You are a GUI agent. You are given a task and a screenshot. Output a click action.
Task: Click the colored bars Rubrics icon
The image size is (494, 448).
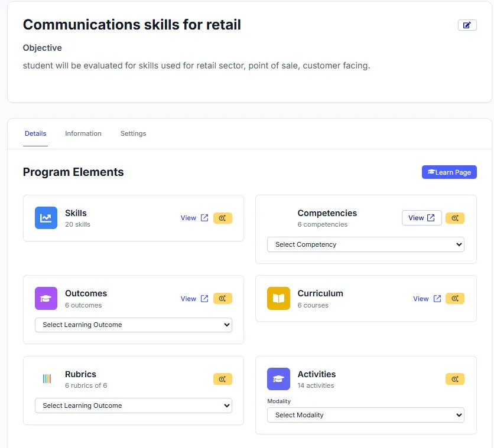coord(47,378)
